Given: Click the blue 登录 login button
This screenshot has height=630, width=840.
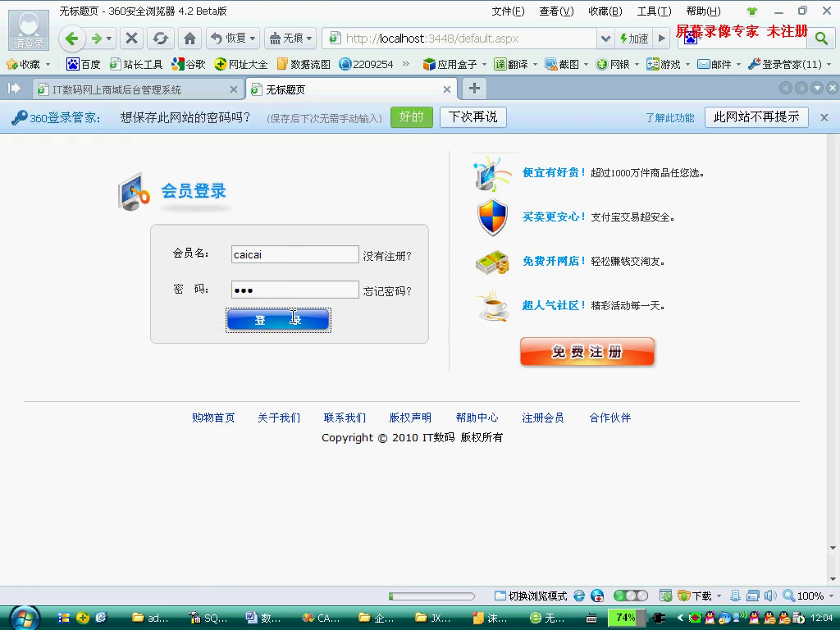Looking at the screenshot, I should tap(278, 320).
